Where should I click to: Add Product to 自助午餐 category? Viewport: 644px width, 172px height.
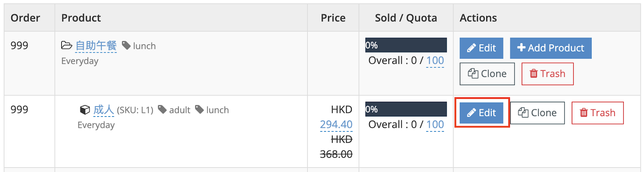[x=551, y=48]
